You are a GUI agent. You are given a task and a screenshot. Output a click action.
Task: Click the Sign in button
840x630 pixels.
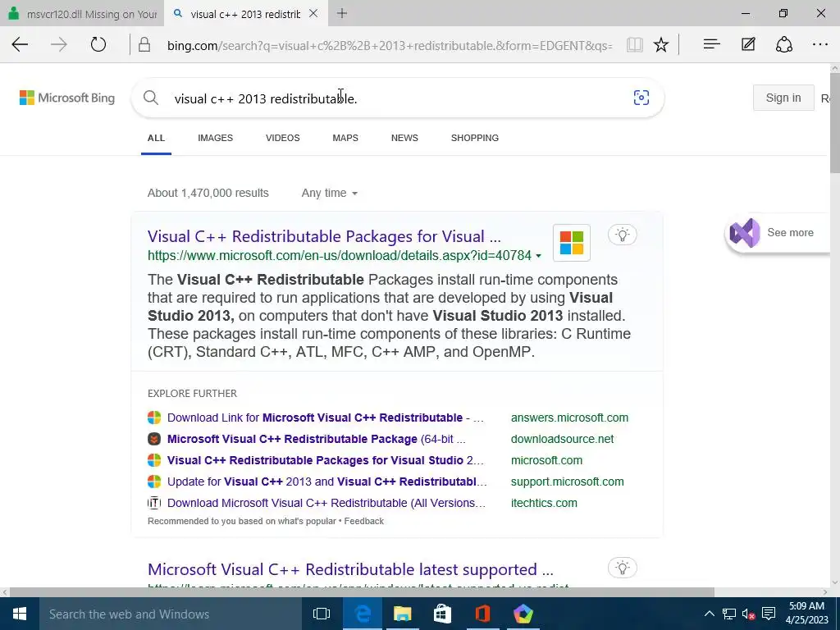[783, 98]
